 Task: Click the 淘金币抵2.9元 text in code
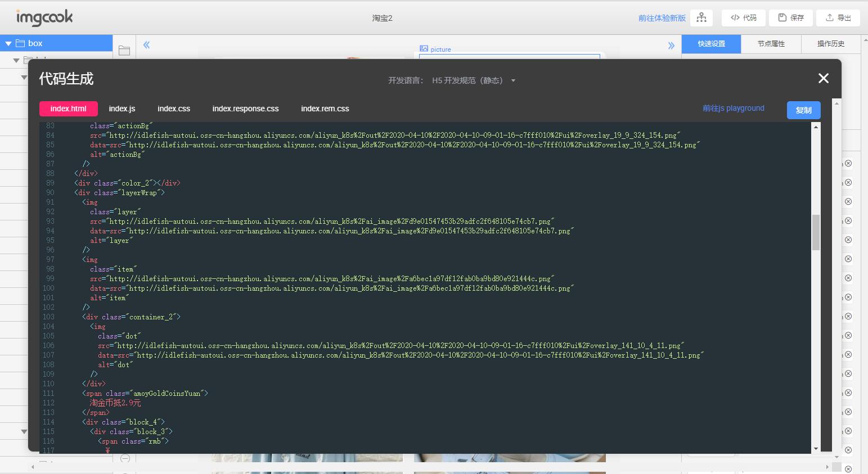pos(115,403)
